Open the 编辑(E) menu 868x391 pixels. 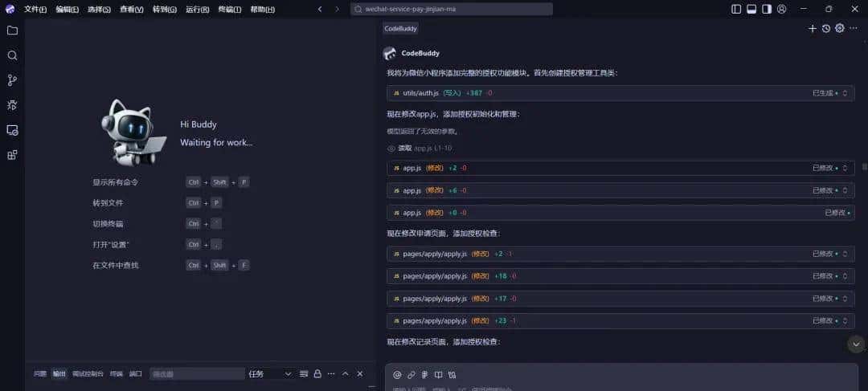coord(67,10)
